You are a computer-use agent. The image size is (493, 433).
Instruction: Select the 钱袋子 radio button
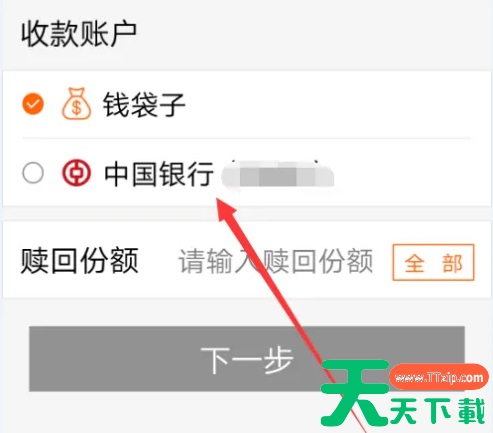(x=33, y=104)
